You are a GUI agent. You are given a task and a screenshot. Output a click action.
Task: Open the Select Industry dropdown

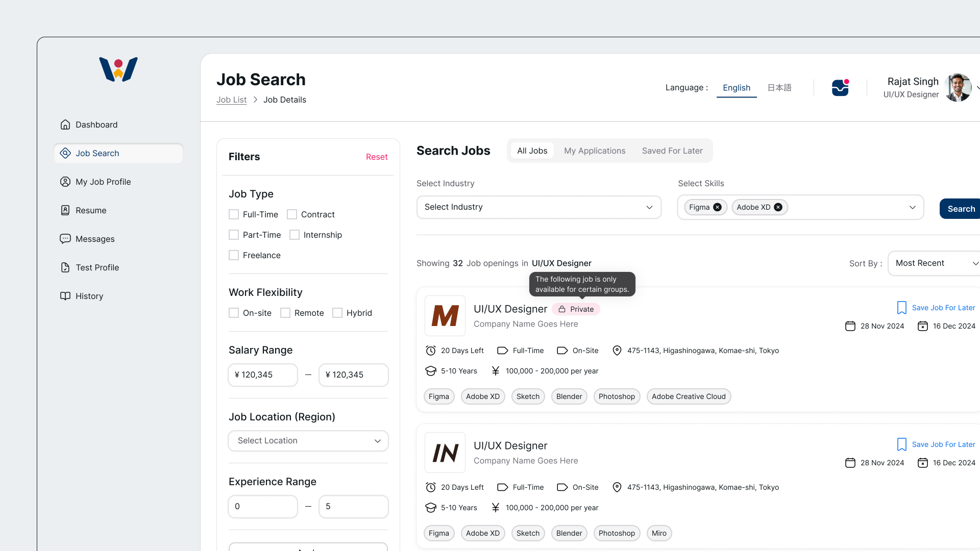tap(539, 207)
